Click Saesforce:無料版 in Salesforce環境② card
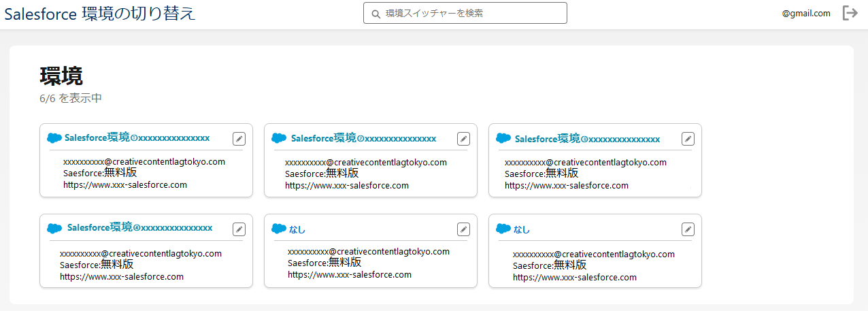This screenshot has height=311, width=868. 322,173
